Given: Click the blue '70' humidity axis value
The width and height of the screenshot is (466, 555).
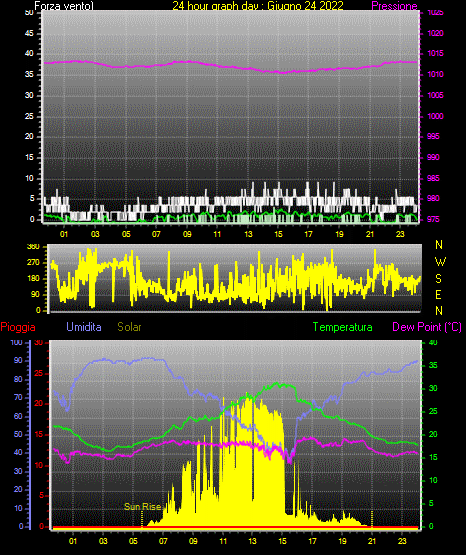Looking at the screenshot, I should click(x=18, y=397).
